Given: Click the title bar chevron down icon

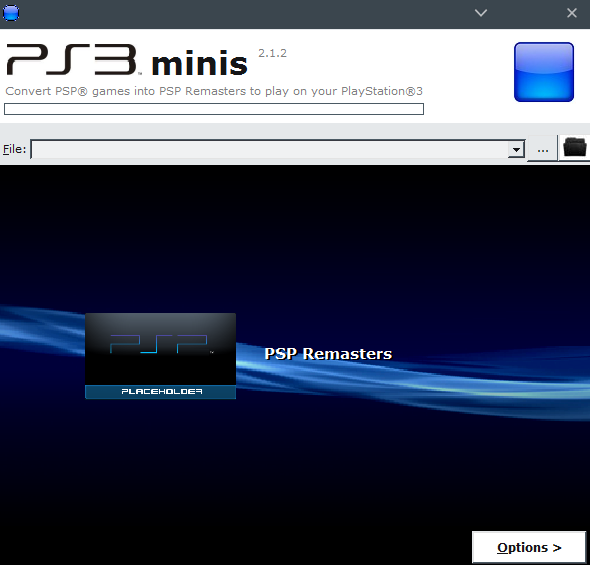Looking at the screenshot, I should coord(481,13).
